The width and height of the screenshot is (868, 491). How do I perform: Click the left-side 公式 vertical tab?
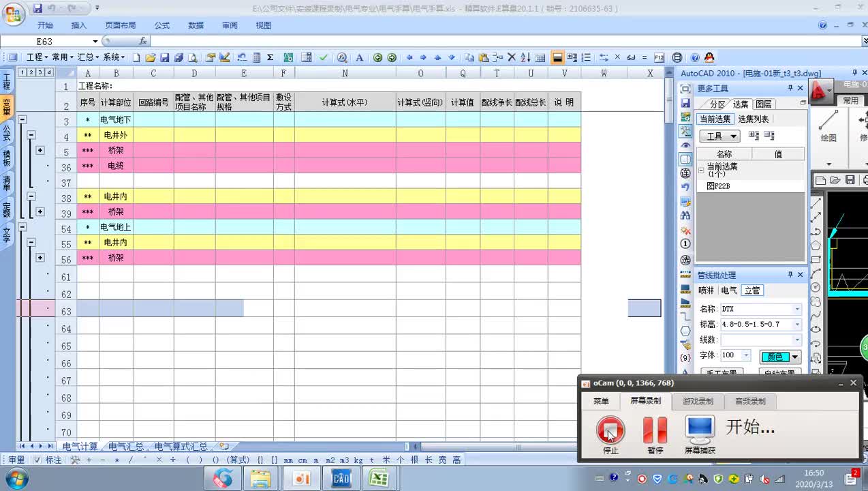[x=7, y=132]
